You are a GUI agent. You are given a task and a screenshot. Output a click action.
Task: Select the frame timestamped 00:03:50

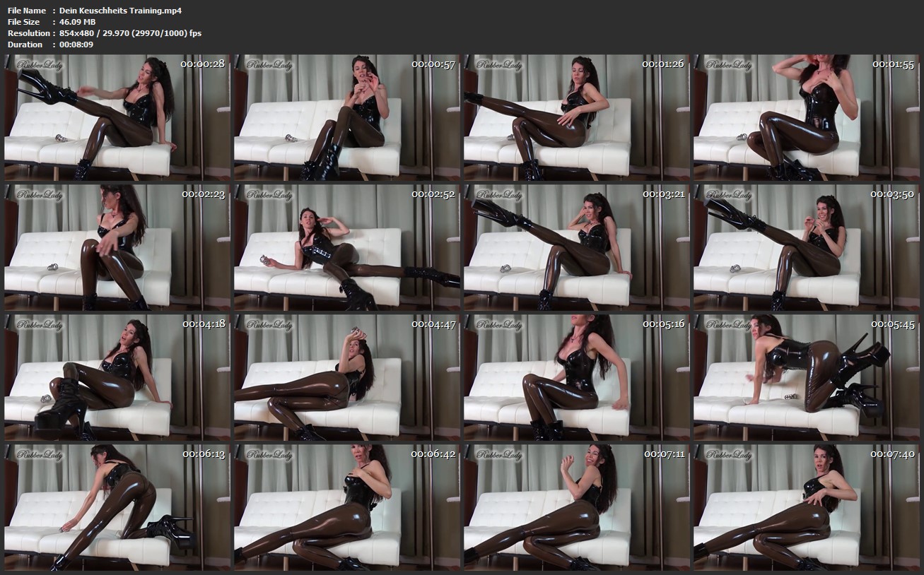807,247
